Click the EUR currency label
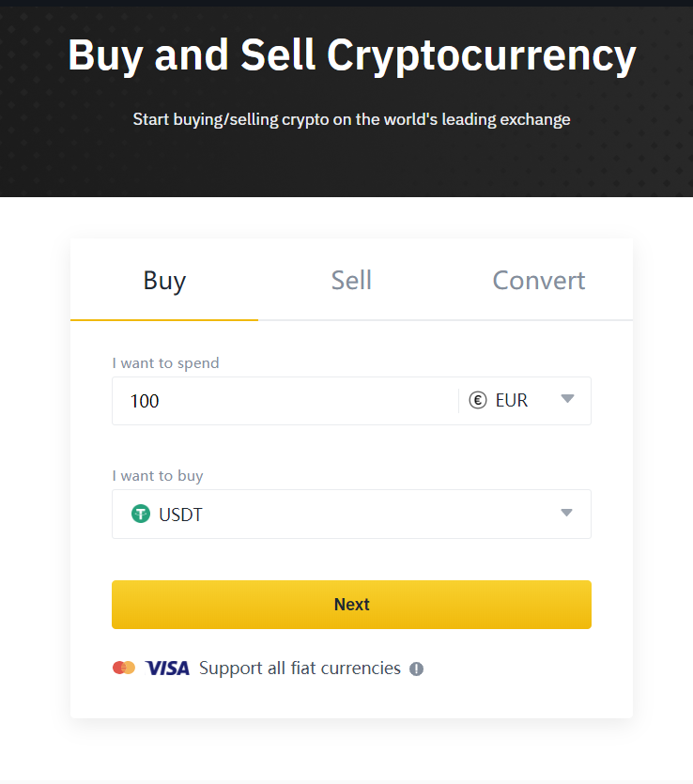This screenshot has height=784, width=693. pos(512,401)
